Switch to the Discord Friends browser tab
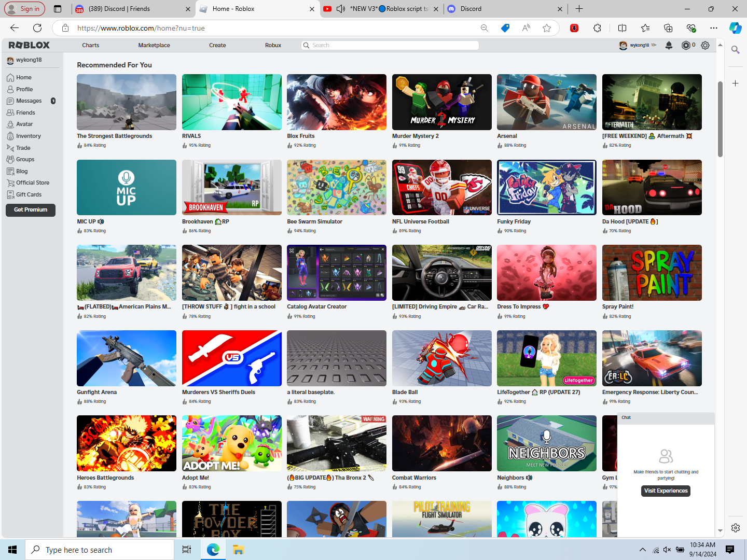The width and height of the screenshot is (747, 560). coord(133,9)
